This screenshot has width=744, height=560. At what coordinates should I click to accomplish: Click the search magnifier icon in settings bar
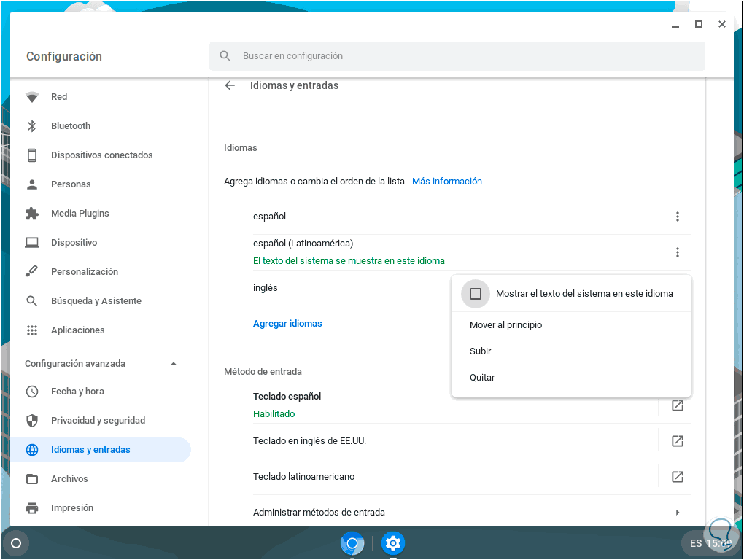[225, 56]
